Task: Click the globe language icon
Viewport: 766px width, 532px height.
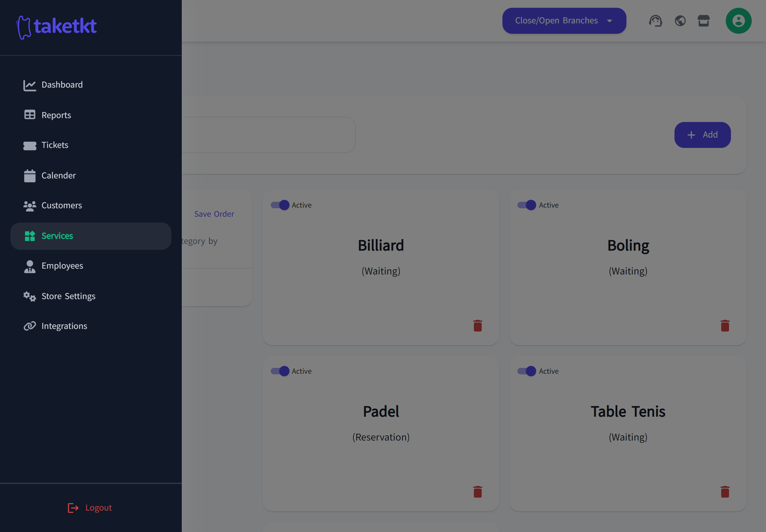Action: pyautogui.click(x=680, y=21)
